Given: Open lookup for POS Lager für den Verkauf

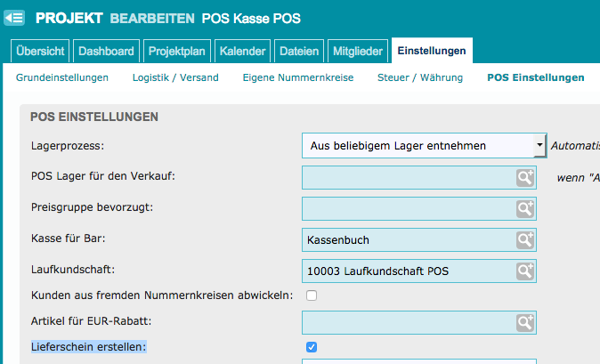Looking at the screenshot, I should (524, 177).
